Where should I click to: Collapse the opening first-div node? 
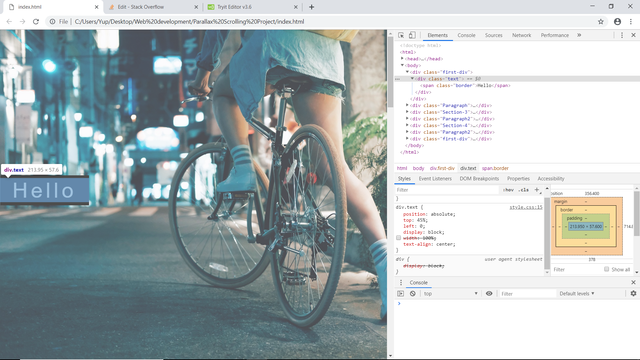click(407, 72)
